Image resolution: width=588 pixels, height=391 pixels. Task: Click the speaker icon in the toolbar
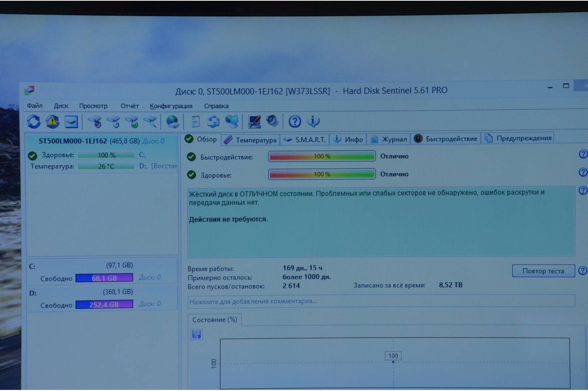click(x=272, y=121)
